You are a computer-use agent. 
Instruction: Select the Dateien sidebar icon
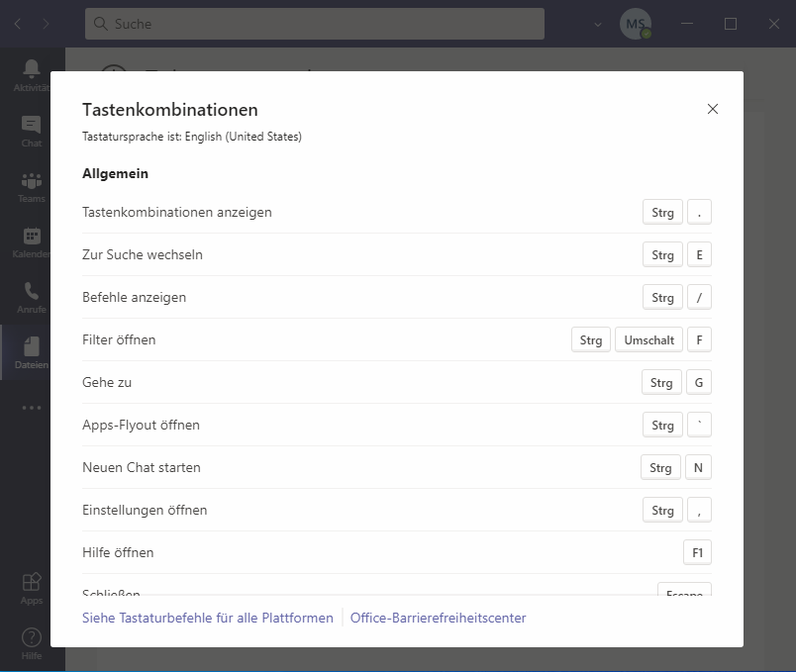[x=32, y=349]
